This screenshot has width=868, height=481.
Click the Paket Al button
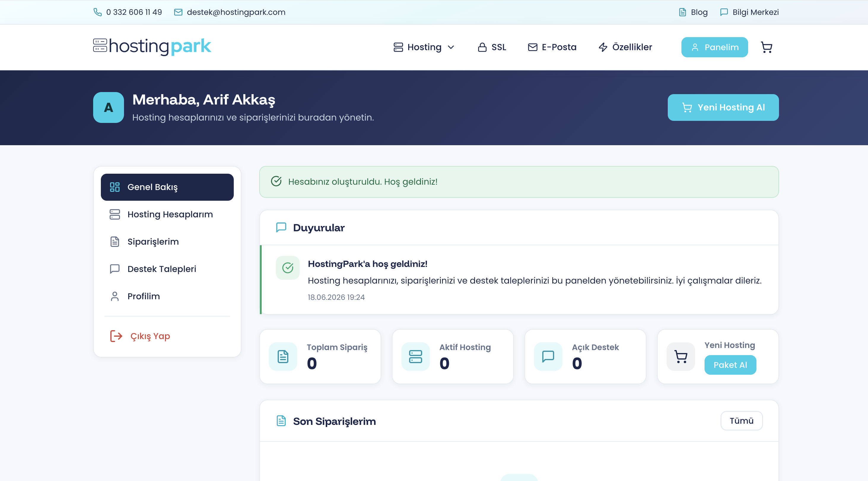click(730, 365)
